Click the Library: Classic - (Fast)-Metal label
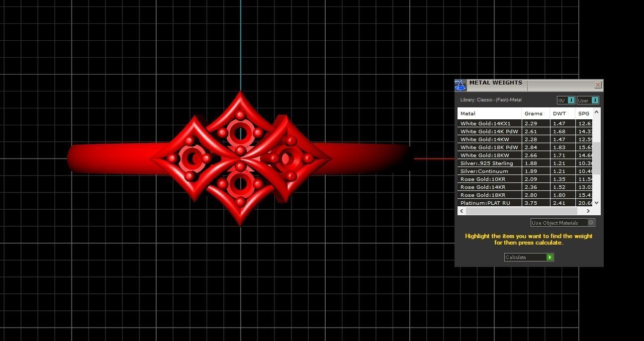Viewport: 644px width, 341px height. click(491, 100)
